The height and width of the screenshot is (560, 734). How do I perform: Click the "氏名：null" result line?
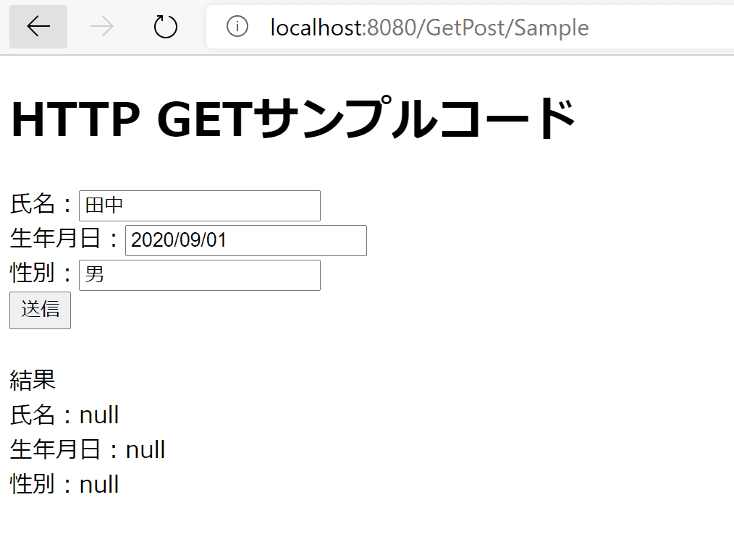click(64, 415)
